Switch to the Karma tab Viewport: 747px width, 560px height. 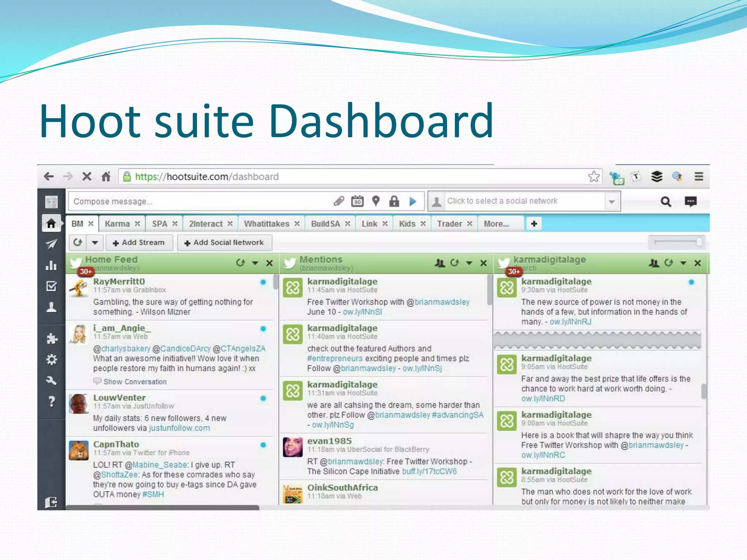117,224
